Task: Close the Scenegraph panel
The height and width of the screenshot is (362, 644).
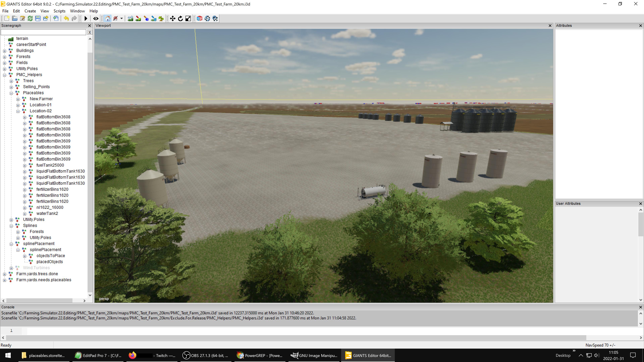Action: coord(90,25)
